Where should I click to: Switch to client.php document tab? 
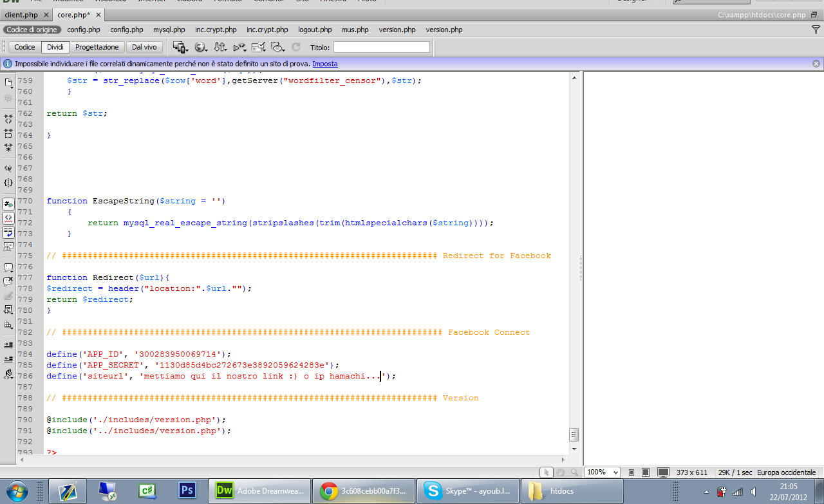pos(21,14)
